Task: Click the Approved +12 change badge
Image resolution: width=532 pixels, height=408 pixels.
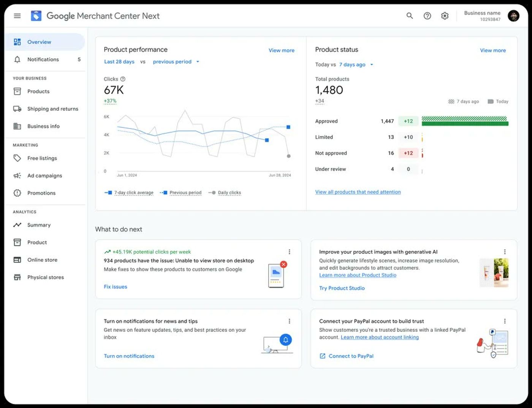Action: point(408,121)
